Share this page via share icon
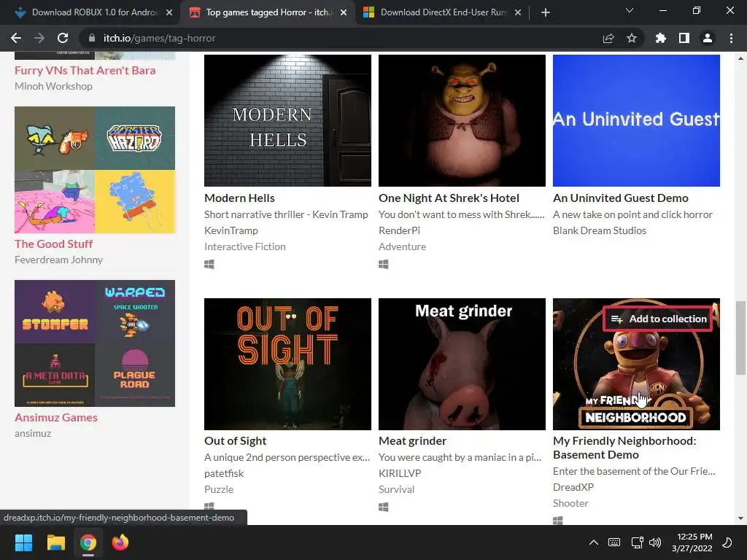747x560 pixels. tap(608, 38)
